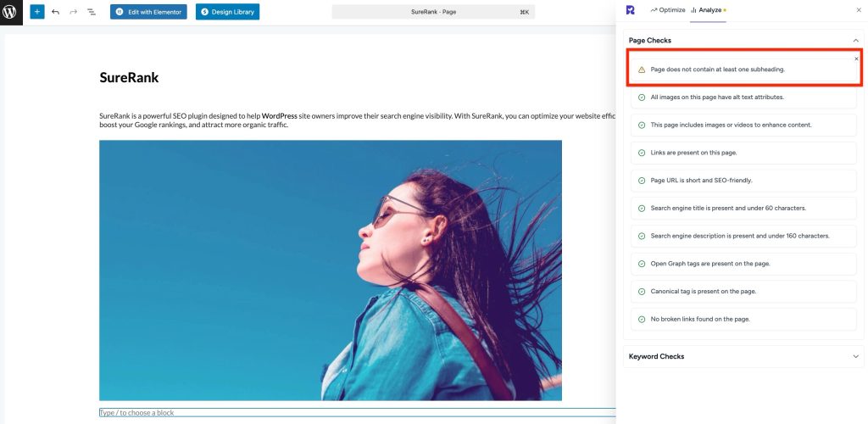Collapse the Page Checks section
Screen dimensions: 868x424
[855, 40]
